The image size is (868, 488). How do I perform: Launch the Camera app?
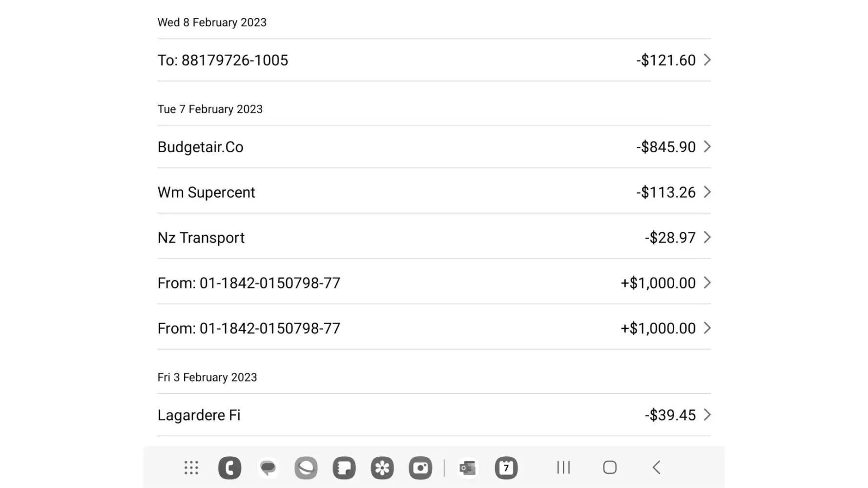point(420,468)
